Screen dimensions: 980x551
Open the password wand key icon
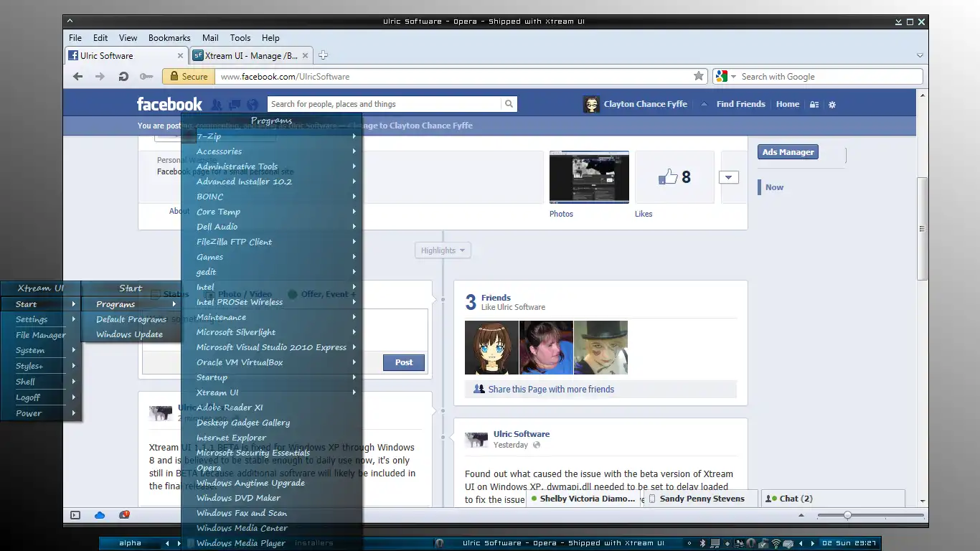click(x=146, y=77)
